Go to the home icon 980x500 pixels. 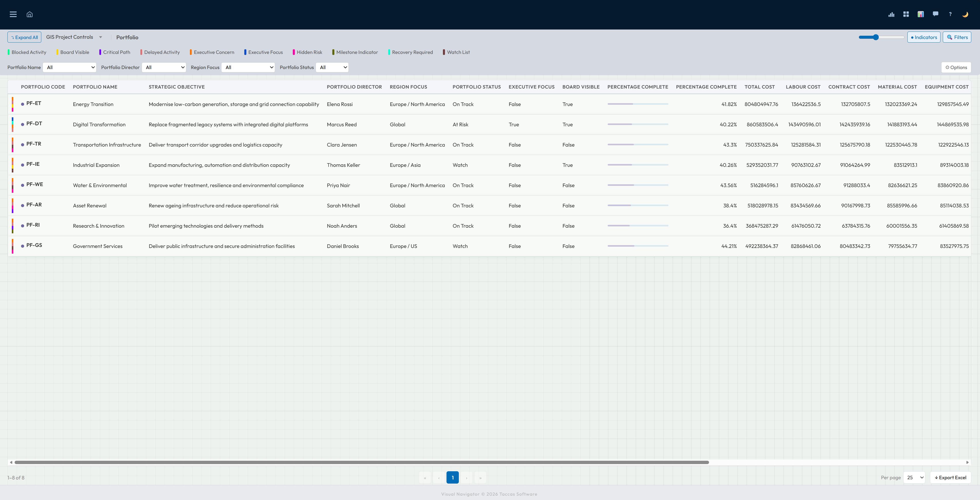[x=30, y=14]
